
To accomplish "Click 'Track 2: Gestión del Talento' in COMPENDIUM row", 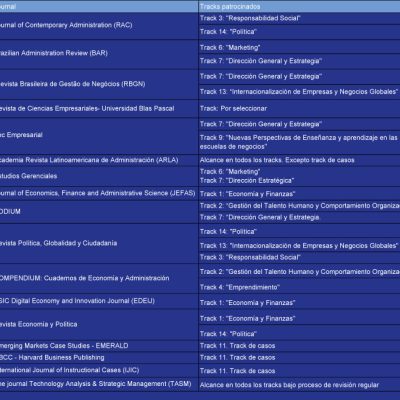I will tap(300, 272).
